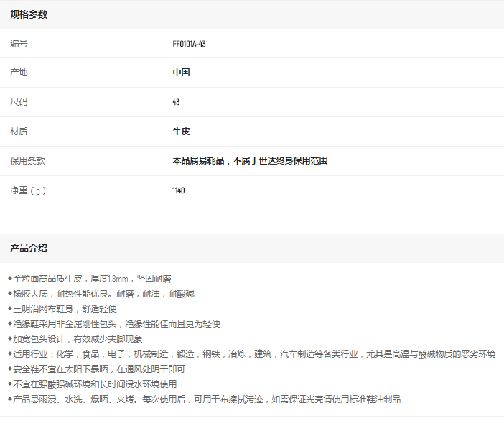This screenshot has width=504, height=429.
Task: Click the 编号 row label
Action: pyautogui.click(x=19, y=44)
